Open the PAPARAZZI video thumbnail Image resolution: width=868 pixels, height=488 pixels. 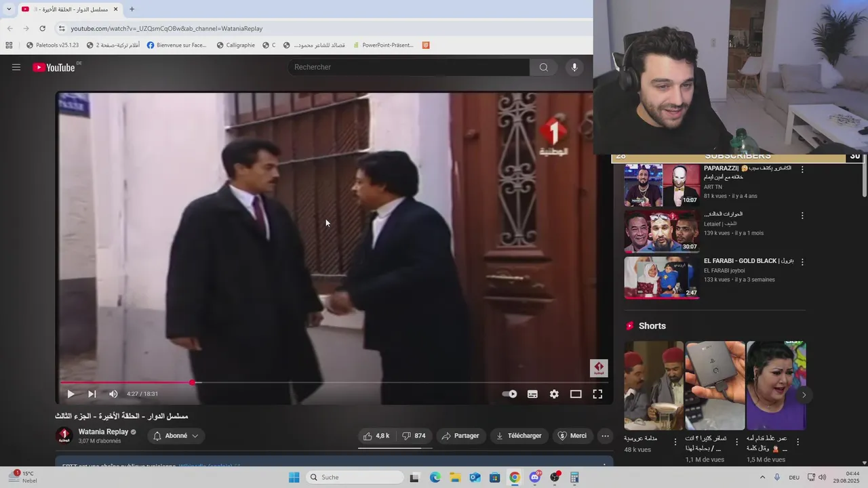click(x=662, y=185)
